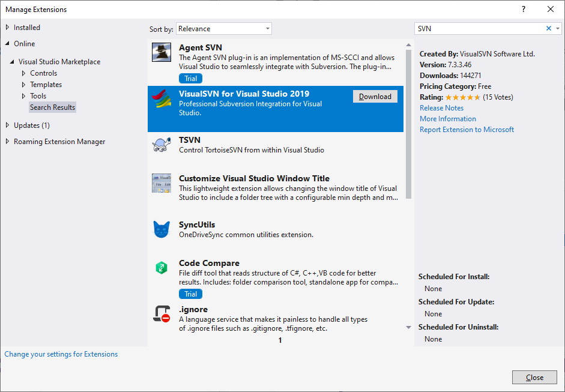This screenshot has width=565, height=392.
Task: Expand the Installed category
Action: pyautogui.click(x=8, y=28)
